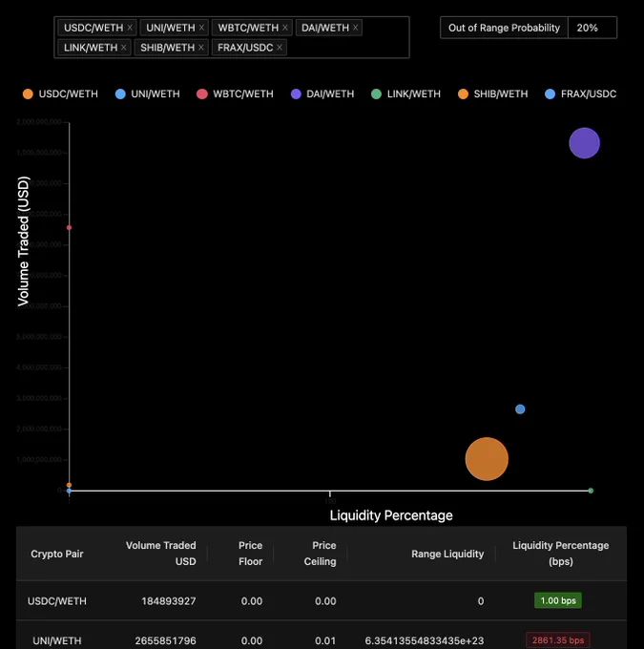Toggle SHIB/WETH series in the legend

493,94
